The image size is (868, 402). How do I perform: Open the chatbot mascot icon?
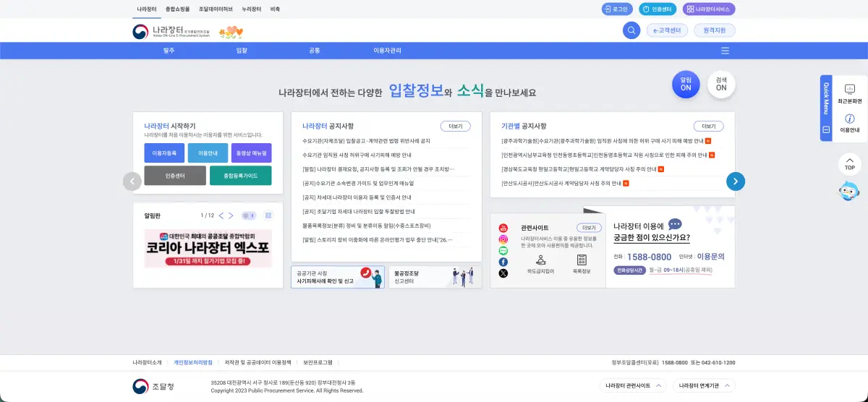[848, 191]
